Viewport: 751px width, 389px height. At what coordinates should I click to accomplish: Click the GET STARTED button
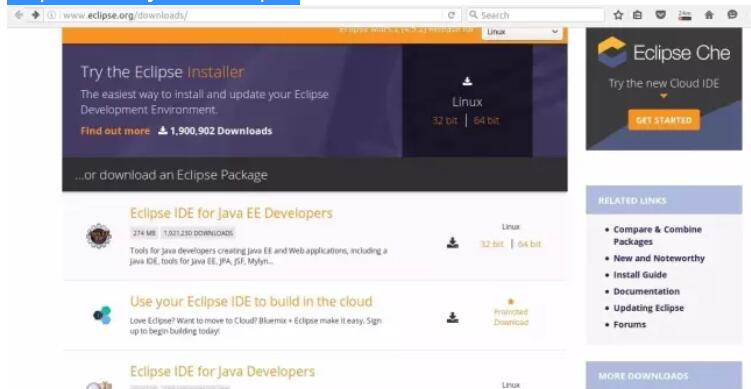coord(664,120)
